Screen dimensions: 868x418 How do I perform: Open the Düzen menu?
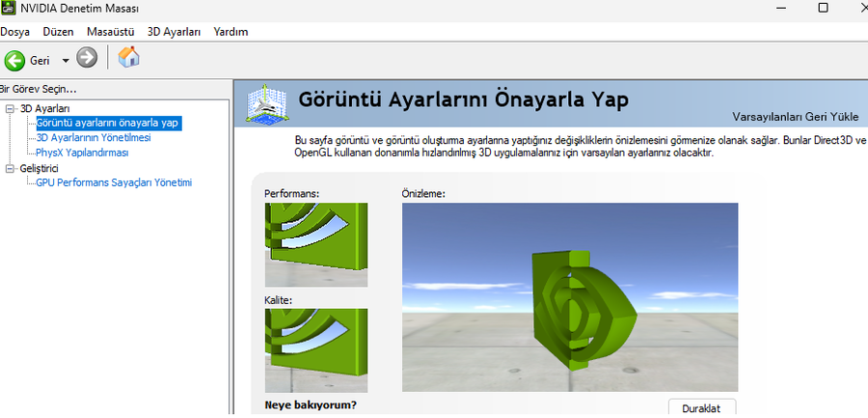(58, 32)
